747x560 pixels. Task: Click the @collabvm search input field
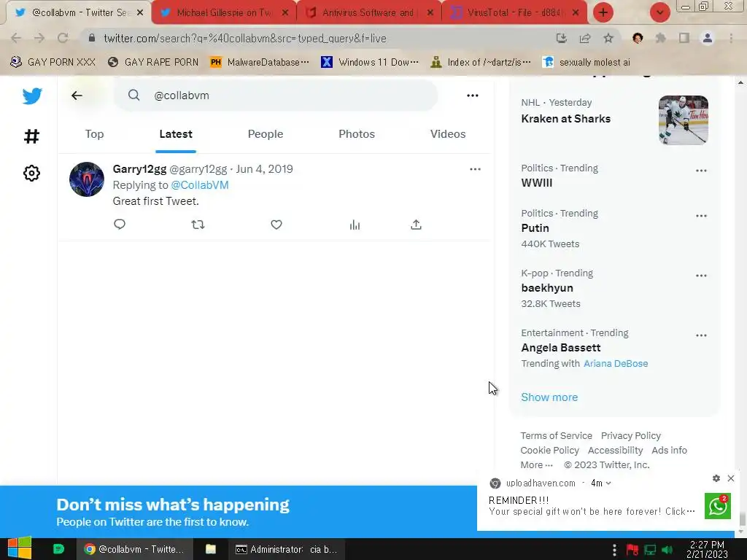[275, 96]
